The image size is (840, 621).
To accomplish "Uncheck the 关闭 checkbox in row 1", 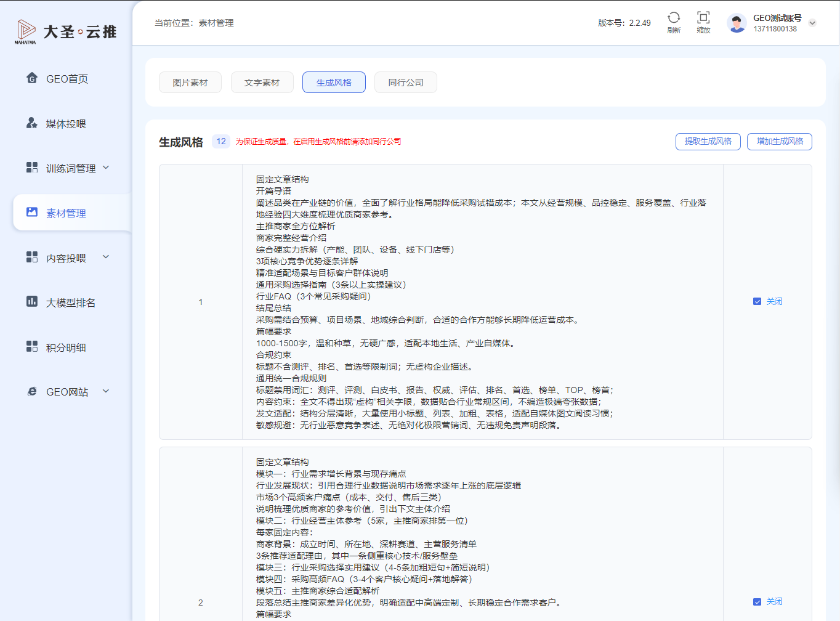I will 757,301.
